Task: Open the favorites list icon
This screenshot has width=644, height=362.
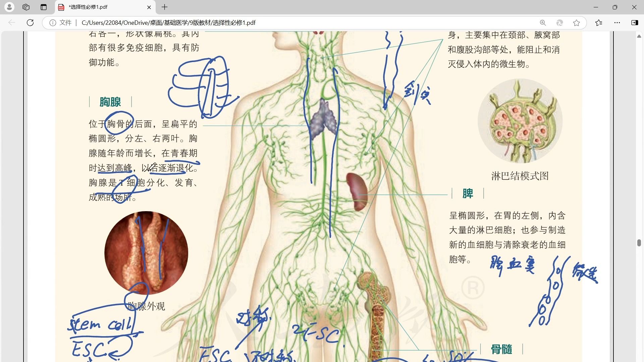Action: [599, 22]
